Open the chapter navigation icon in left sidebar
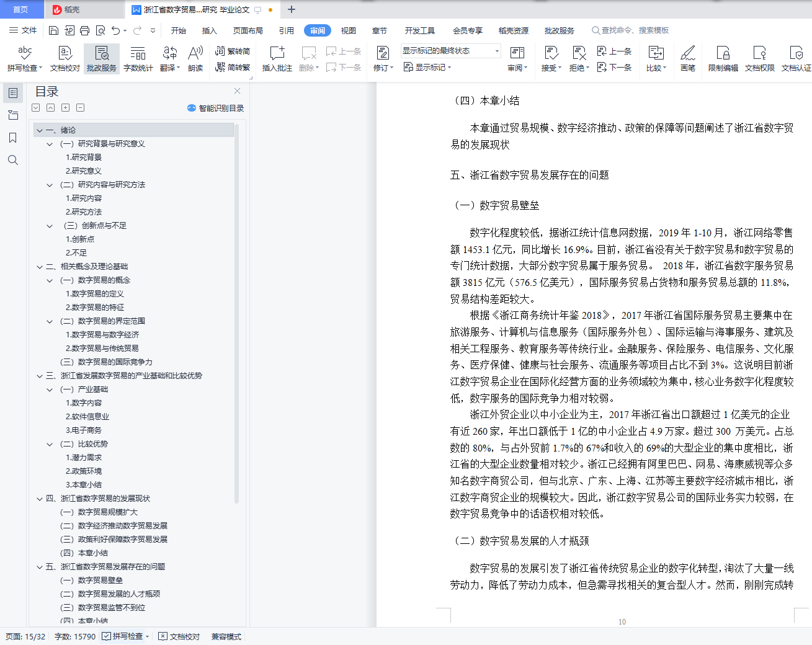This screenshot has height=645, width=812. point(13,115)
